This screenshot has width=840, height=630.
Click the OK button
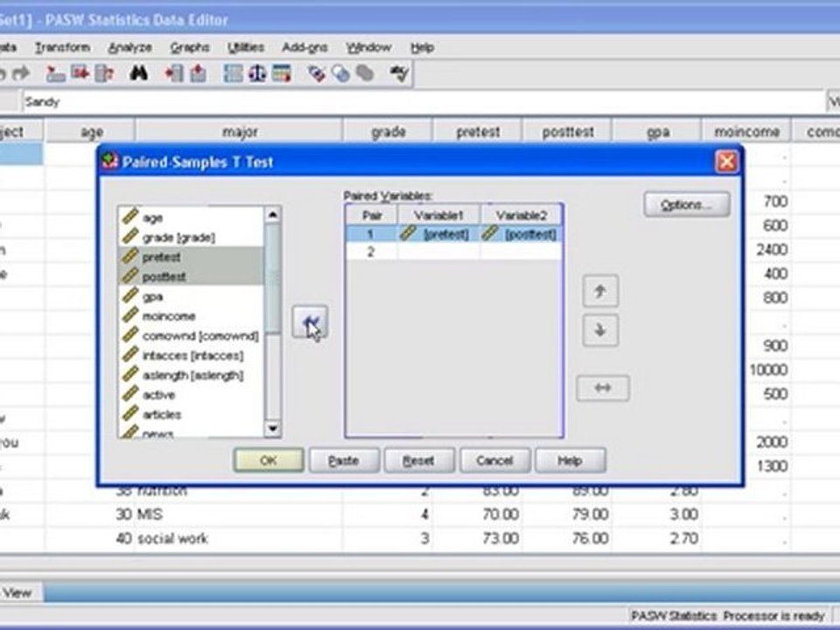pos(269,460)
